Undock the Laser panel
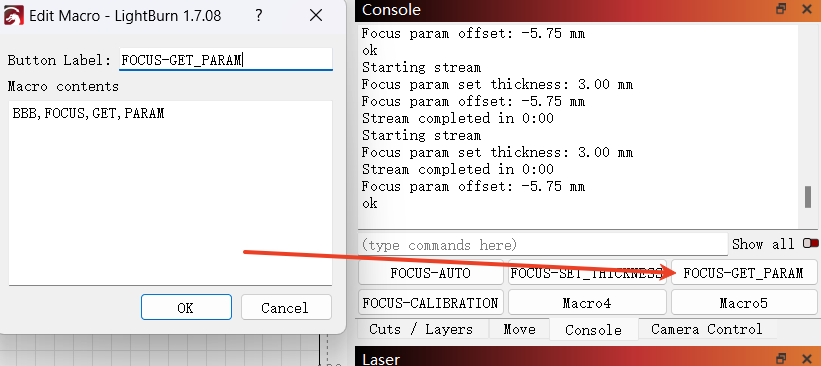 tap(781, 358)
